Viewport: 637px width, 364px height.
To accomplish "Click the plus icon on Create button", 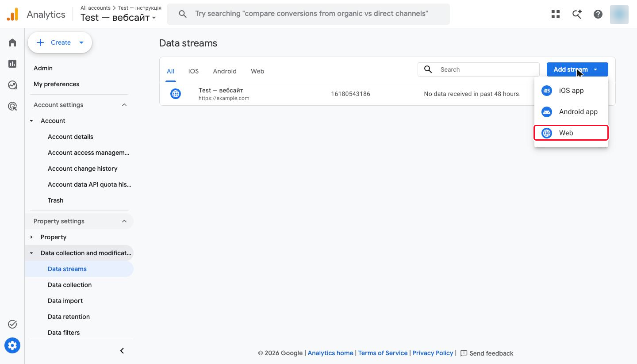I will pos(40,42).
